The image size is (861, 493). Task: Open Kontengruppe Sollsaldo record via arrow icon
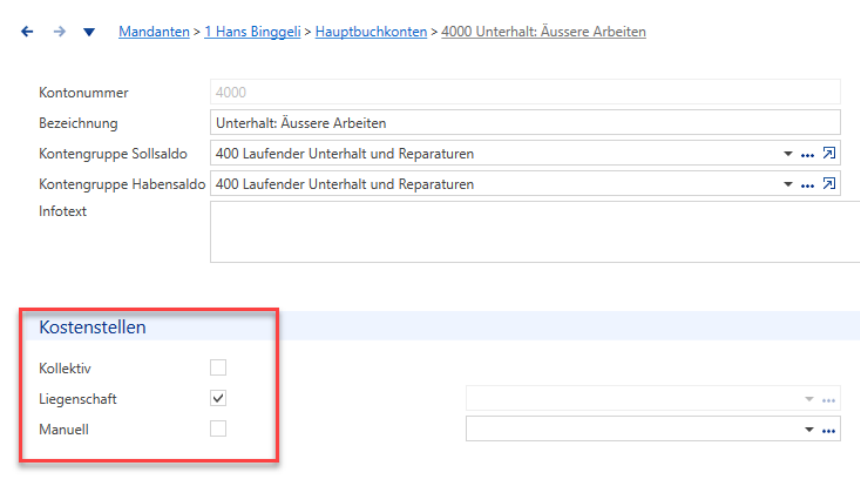[829, 153]
